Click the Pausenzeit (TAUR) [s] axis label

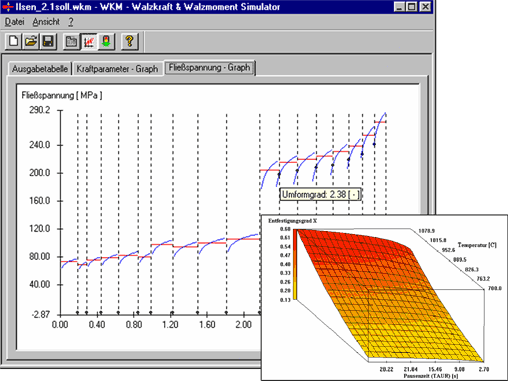click(431, 376)
